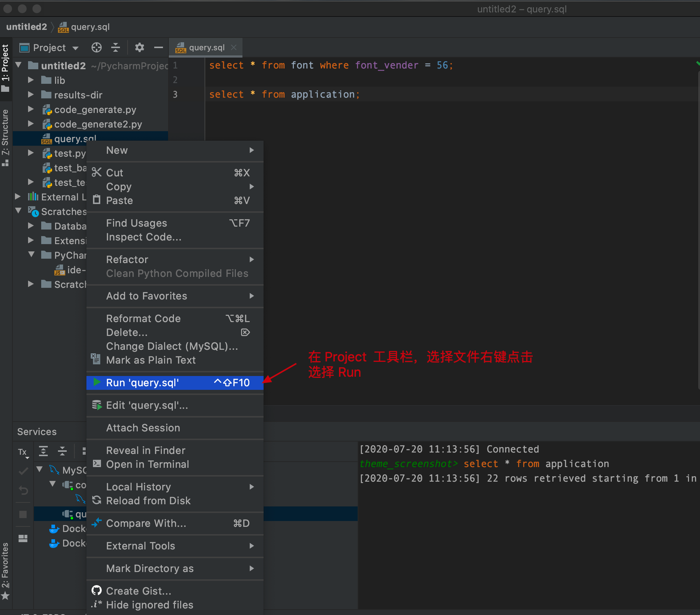Click editor line number 1
Viewport: 700px width, 615px height.
coord(175,66)
